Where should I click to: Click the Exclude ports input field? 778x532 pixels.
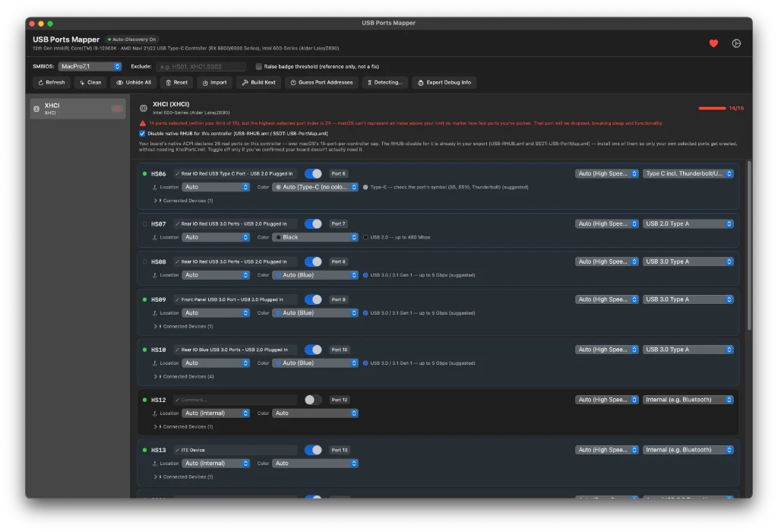tap(201, 67)
